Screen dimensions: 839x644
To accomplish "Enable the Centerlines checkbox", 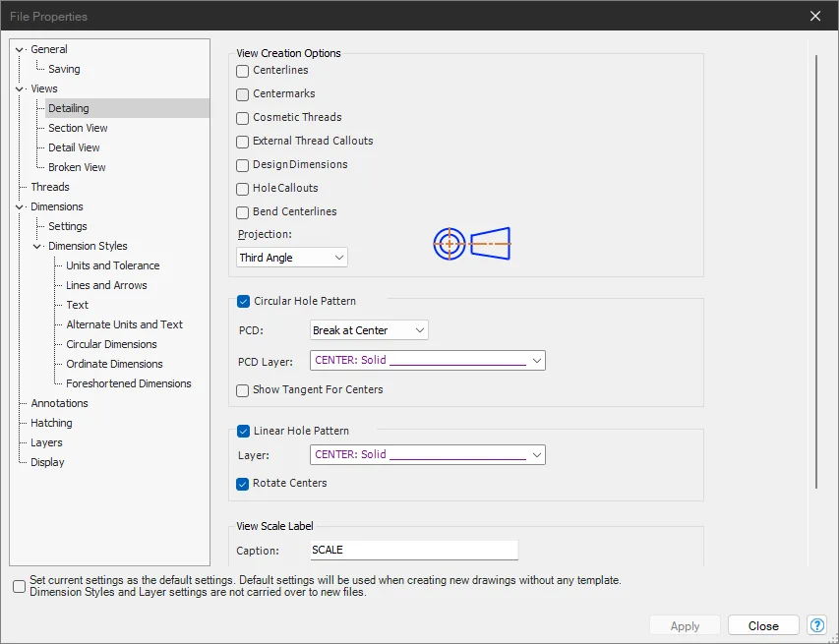I will 242,71.
